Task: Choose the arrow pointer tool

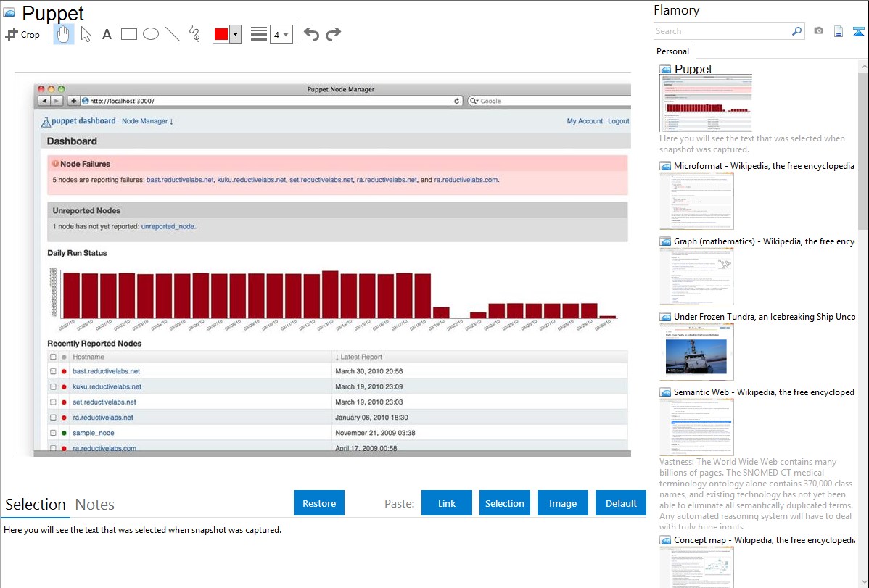Action: tap(86, 34)
